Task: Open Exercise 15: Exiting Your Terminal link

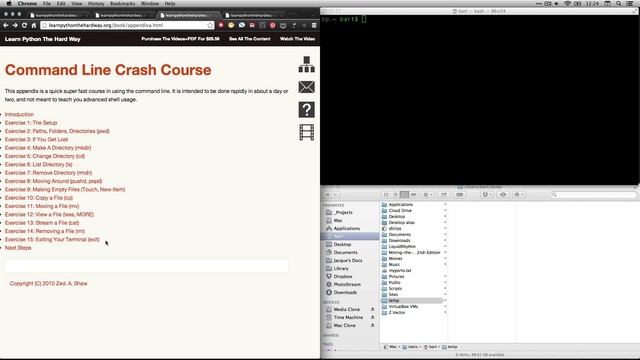Action: 52,239
